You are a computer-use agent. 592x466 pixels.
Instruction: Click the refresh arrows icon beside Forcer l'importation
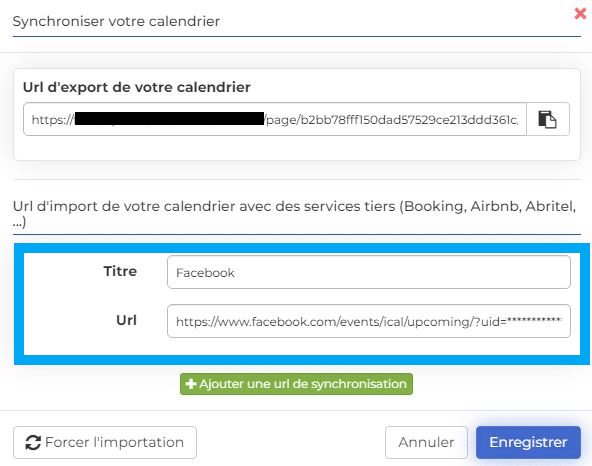[x=33, y=443]
